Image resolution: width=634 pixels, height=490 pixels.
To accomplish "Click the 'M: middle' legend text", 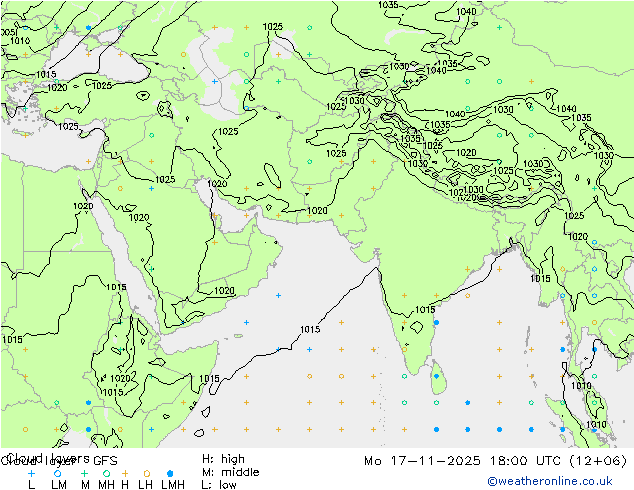I will pos(230,472).
